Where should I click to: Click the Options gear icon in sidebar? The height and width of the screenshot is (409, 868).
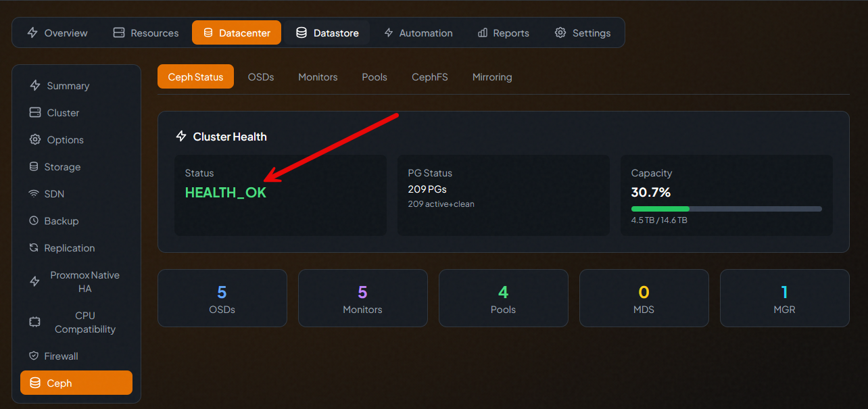[x=35, y=140]
